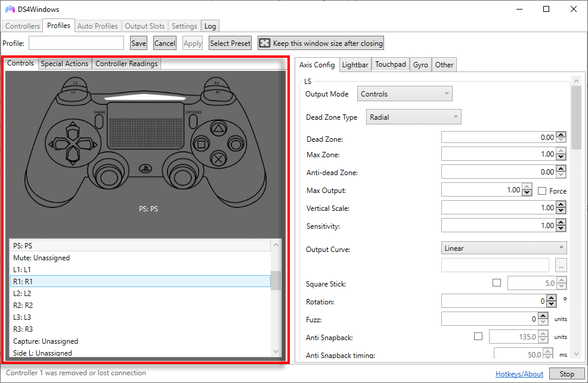Toggle the Anti Snapback checkbox
The image size is (588, 383).
tap(478, 337)
